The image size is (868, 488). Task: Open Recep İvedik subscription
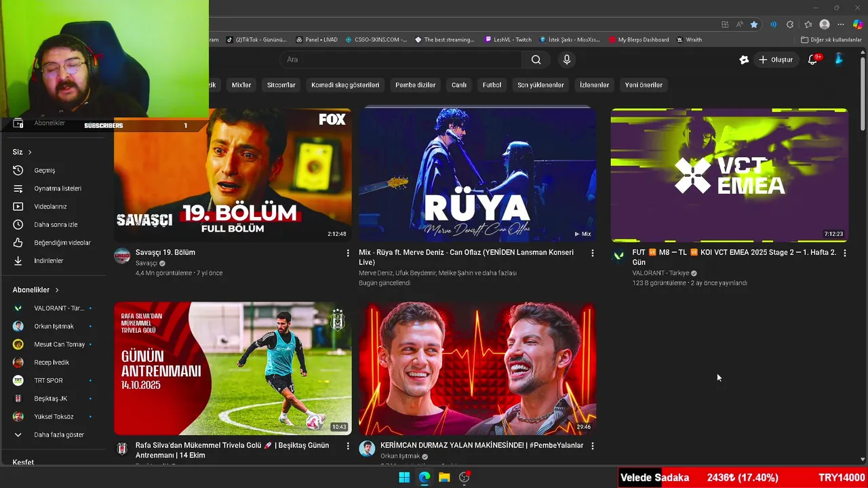pyautogui.click(x=53, y=362)
